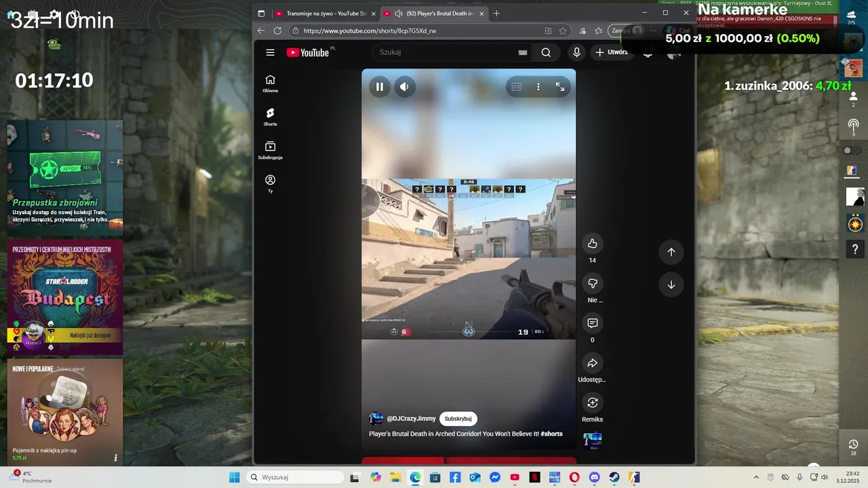This screenshot has width=868, height=488.
Task: Click the Remiks button
Action: (592, 403)
